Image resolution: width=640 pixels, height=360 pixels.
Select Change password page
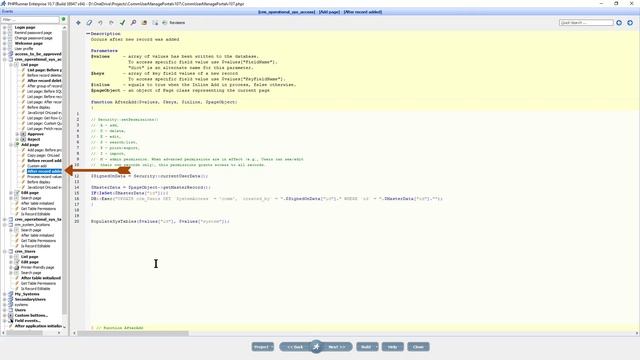click(x=33, y=38)
